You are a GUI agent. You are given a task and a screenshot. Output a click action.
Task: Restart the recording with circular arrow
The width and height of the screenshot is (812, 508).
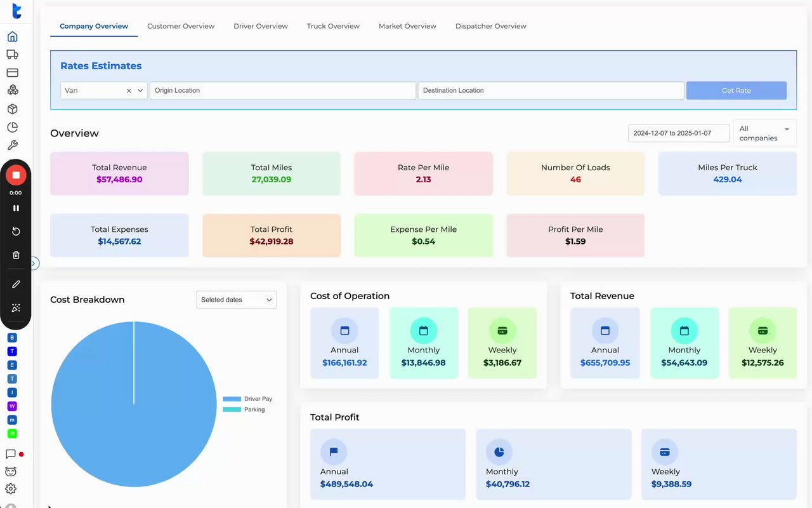(16, 232)
